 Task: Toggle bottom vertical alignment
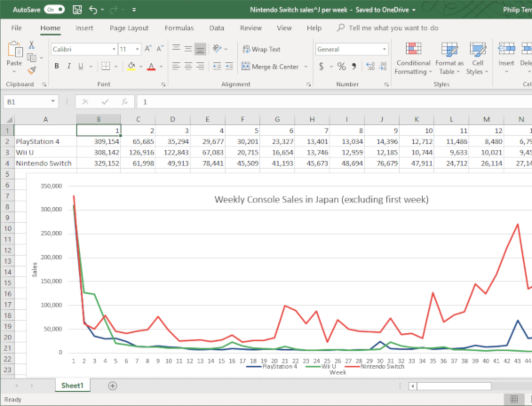click(200, 49)
